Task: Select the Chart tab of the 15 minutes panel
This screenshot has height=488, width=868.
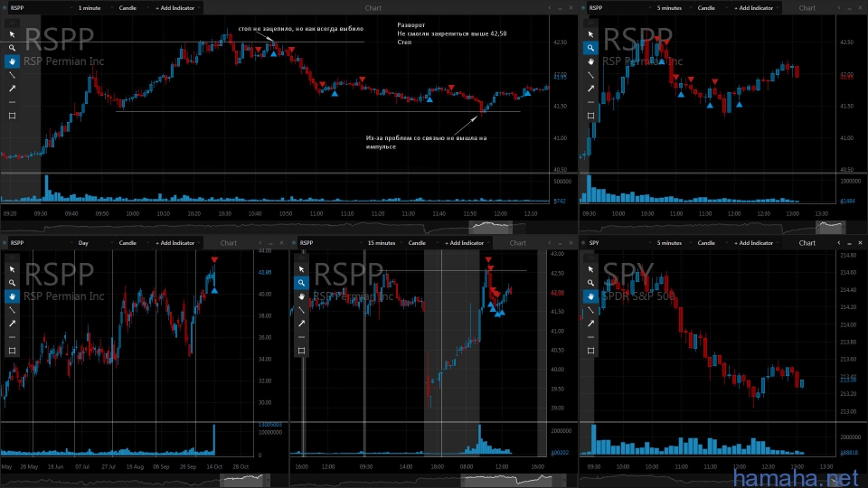Action: [517, 243]
